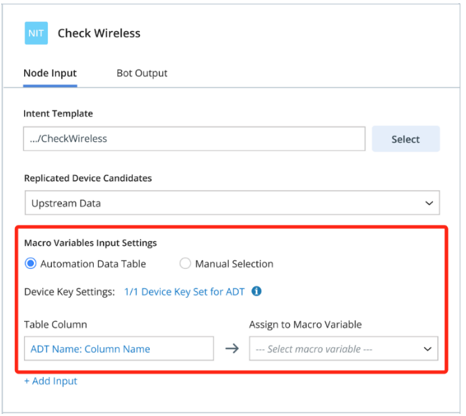This screenshot has height=416, width=466.
Task: Switch to the Node Input tab
Action: tap(50, 73)
